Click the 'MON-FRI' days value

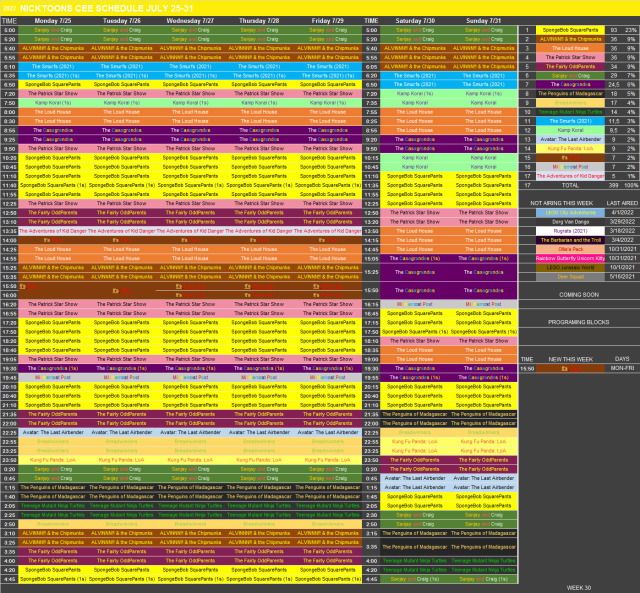[x=622, y=368]
